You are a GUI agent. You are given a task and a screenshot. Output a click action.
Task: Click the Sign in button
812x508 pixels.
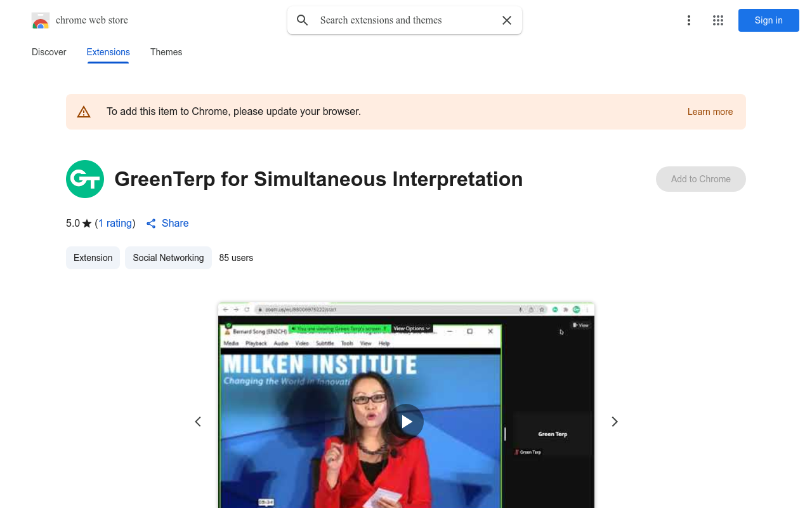tap(769, 20)
